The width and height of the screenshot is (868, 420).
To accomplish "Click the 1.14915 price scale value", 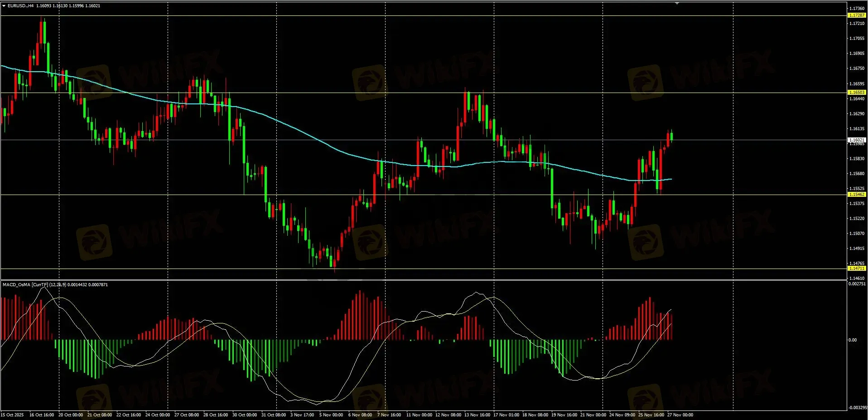I will pos(857,249).
